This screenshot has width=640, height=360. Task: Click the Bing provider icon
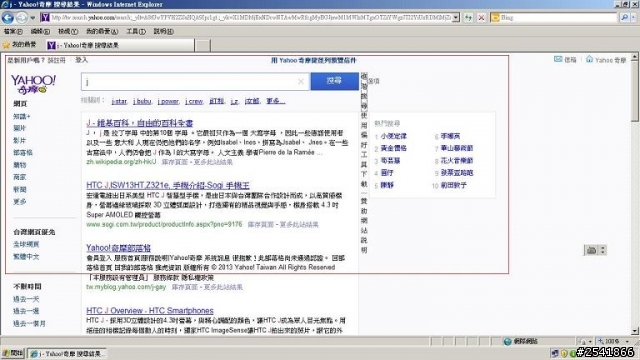(495, 18)
